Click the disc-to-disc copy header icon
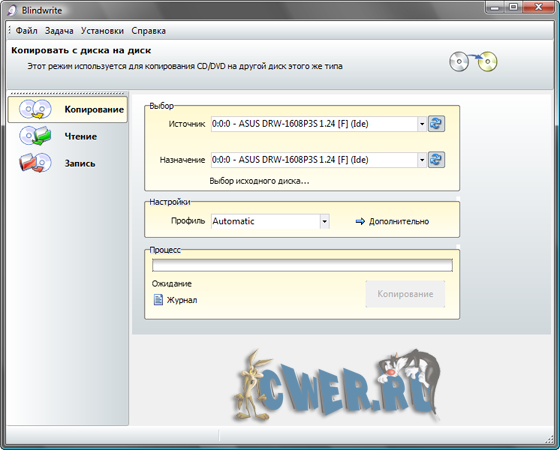The image size is (560, 450). pos(473,61)
